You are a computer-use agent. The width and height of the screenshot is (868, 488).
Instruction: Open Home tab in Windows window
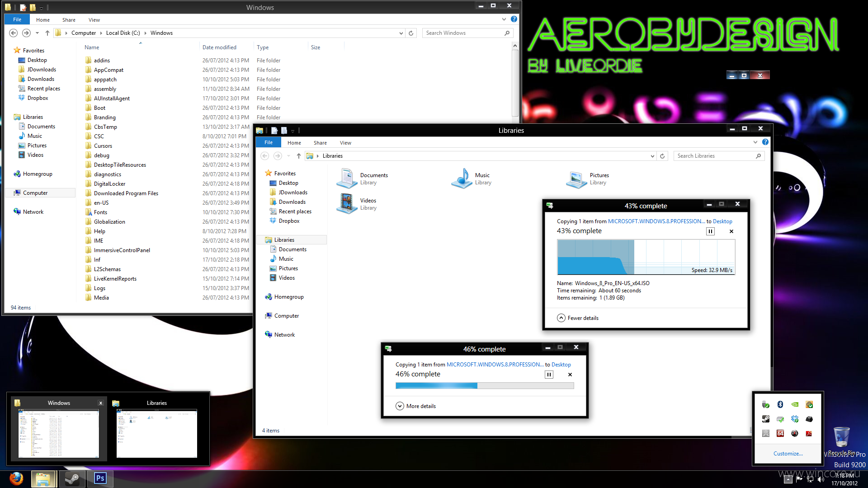pos(43,20)
